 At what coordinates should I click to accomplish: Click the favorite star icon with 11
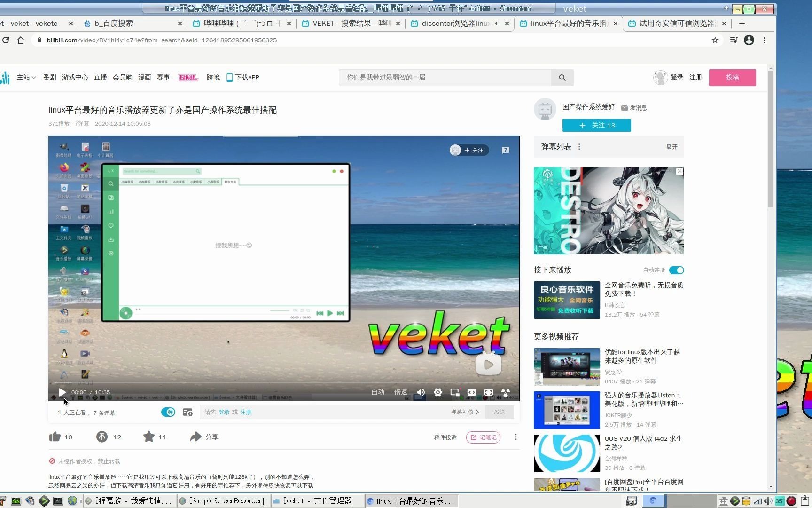[x=149, y=437]
